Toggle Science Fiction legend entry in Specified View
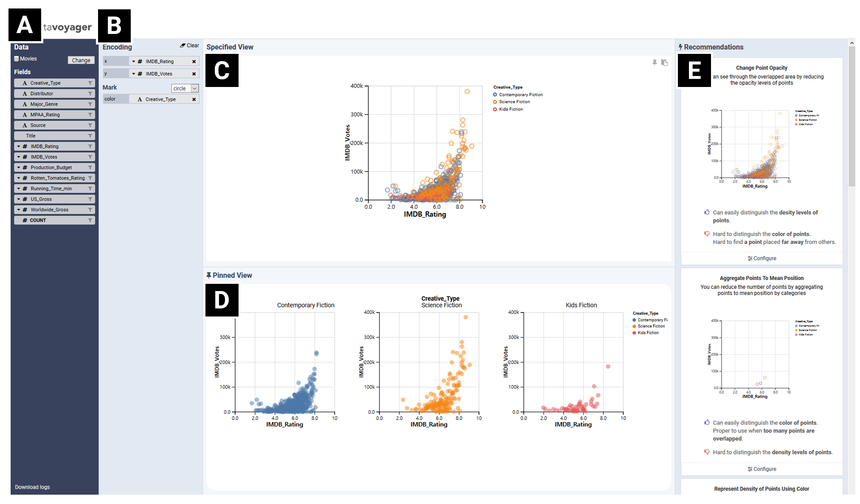The width and height of the screenshot is (860, 504). (x=514, y=102)
